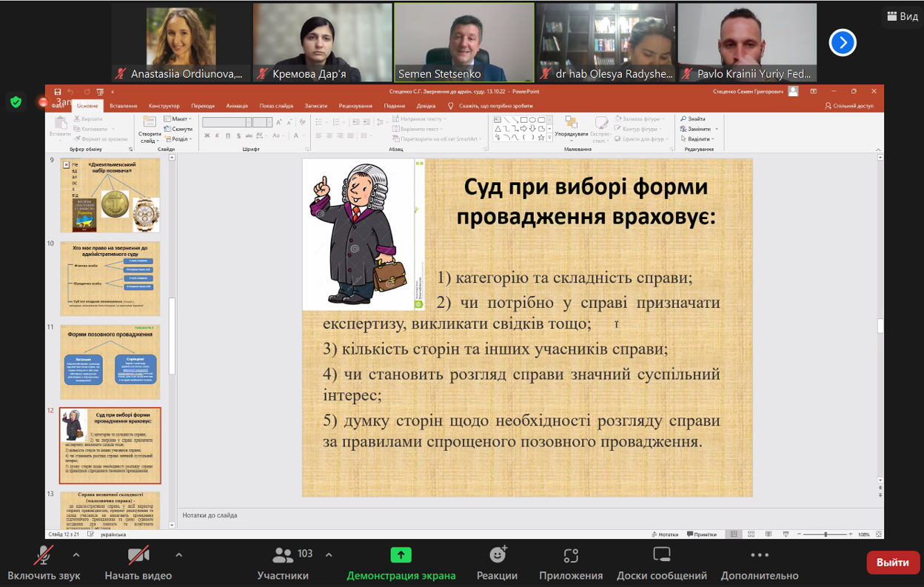This screenshot has height=587, width=924.
Task: Open the Section (Розділ) dropdown
Action: coord(178,138)
